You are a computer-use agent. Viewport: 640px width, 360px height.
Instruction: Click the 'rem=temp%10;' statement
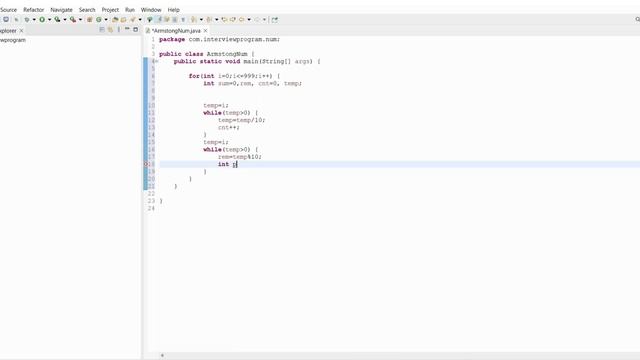click(x=240, y=157)
